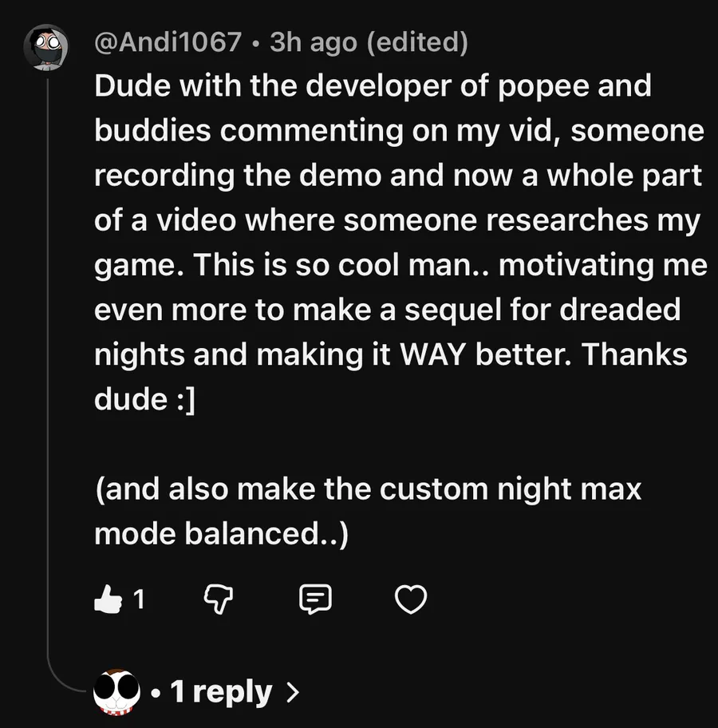
Task: Click the "mode balanced..)" closing line
Action: coord(222,534)
